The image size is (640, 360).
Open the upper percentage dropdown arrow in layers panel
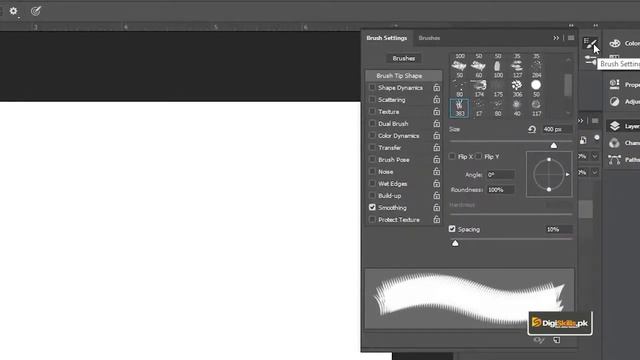click(x=595, y=156)
